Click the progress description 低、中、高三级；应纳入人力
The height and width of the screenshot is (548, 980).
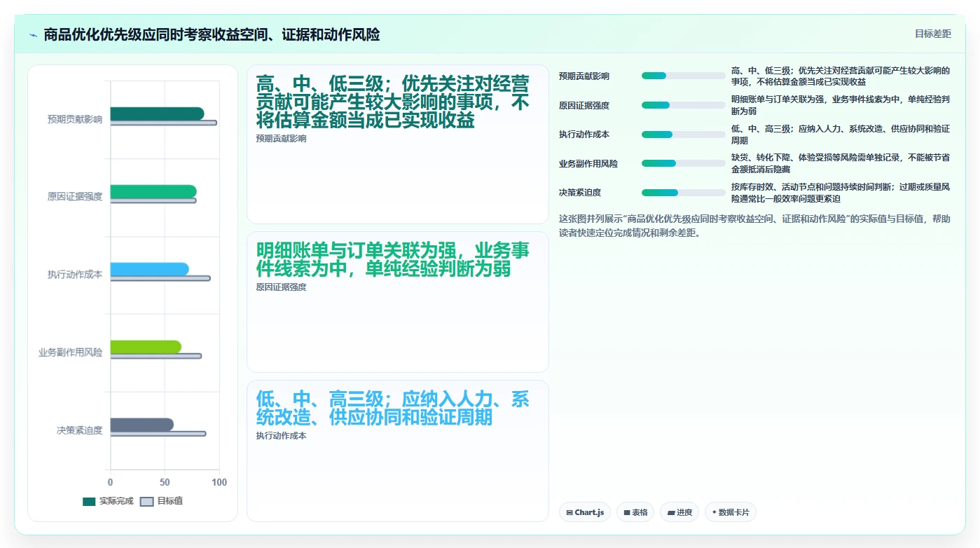pyautogui.click(x=841, y=135)
